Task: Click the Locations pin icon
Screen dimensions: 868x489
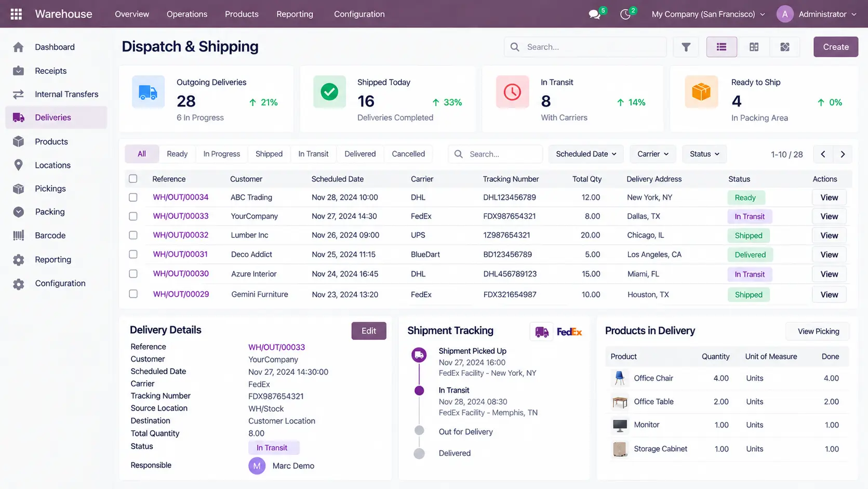Action: [18, 165]
